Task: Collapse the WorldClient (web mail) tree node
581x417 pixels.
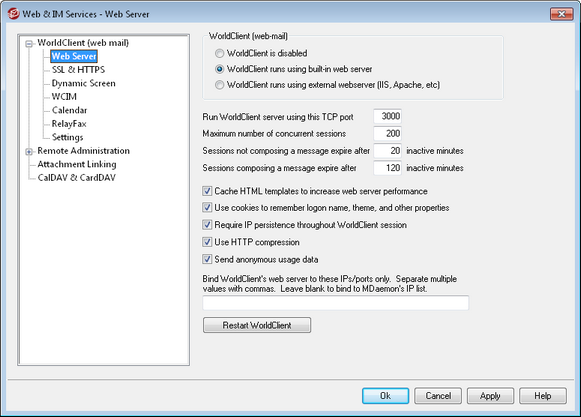Action: click(x=29, y=44)
